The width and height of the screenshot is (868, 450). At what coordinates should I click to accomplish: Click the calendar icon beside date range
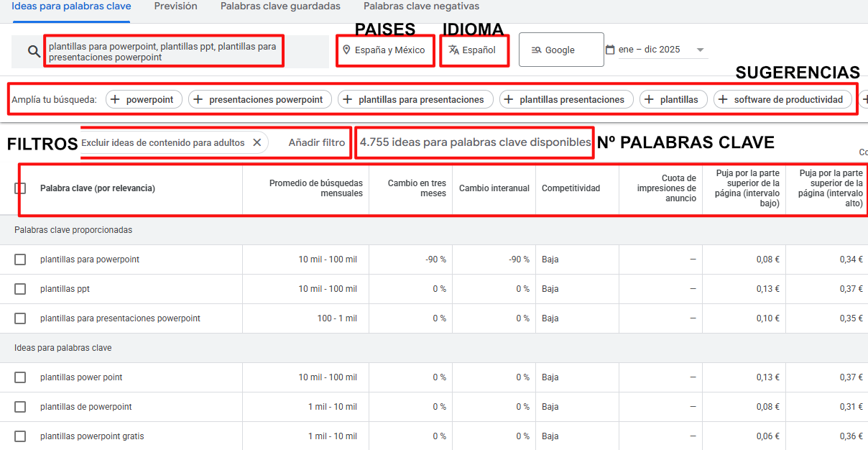[x=610, y=50]
